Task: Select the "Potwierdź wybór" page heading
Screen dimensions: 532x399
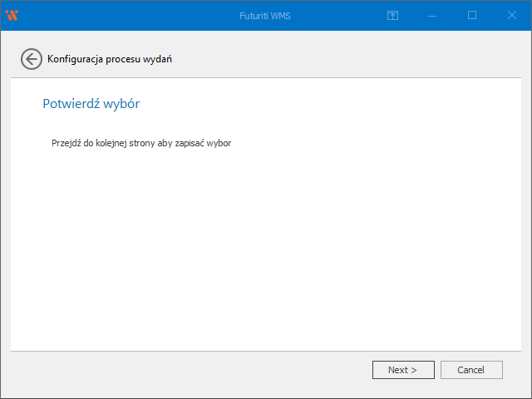Action: pyautogui.click(x=90, y=104)
